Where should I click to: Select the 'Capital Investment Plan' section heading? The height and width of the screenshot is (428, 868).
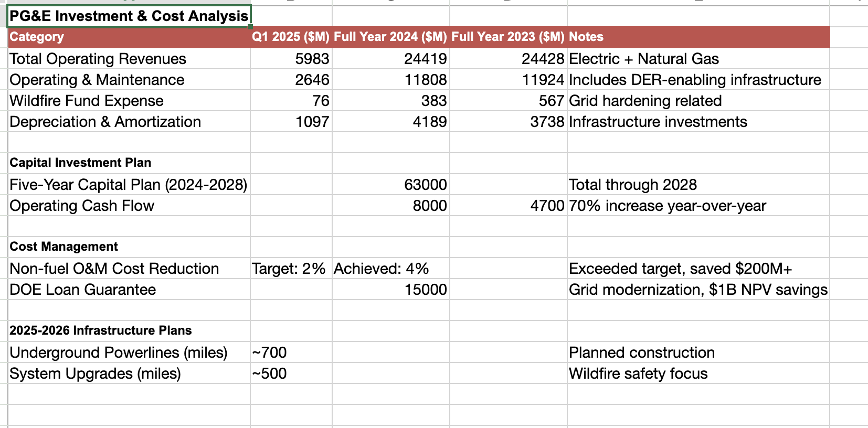(x=80, y=163)
